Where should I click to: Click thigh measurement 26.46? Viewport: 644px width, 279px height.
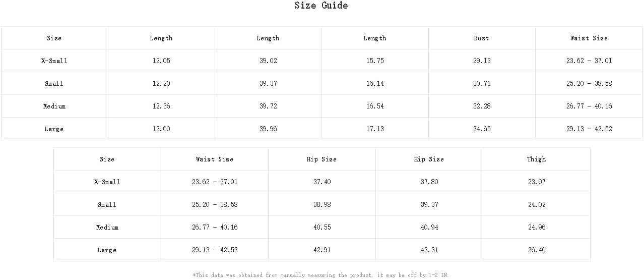tap(536, 250)
